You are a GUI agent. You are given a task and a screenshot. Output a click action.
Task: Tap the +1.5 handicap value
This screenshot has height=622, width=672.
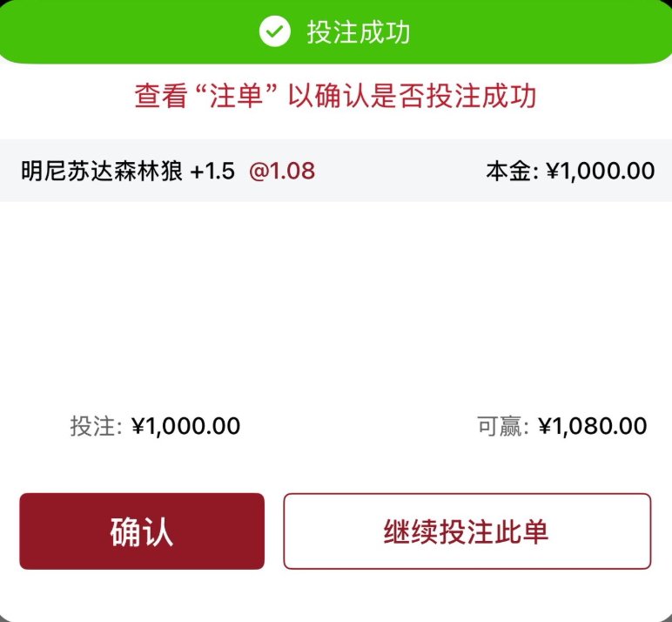[212, 171]
